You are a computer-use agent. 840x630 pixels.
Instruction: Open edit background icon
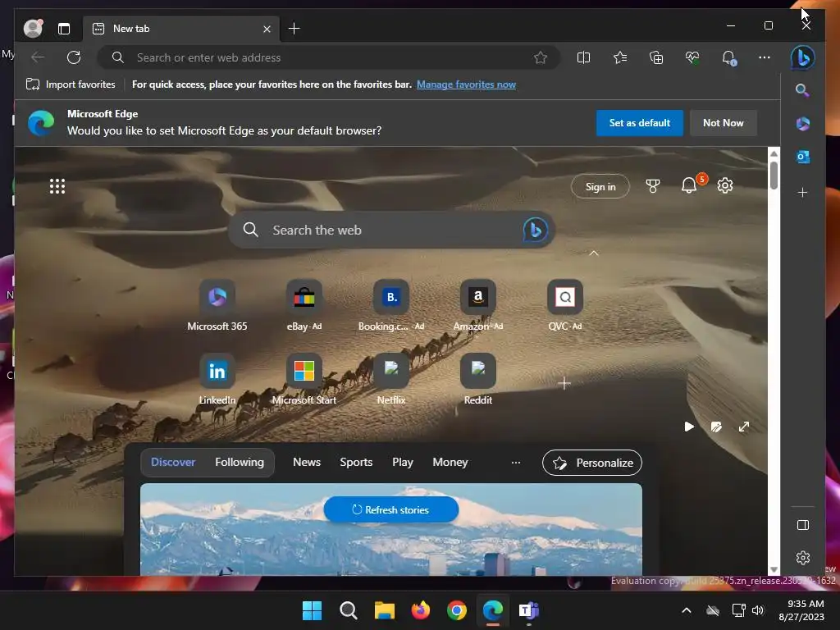click(716, 427)
